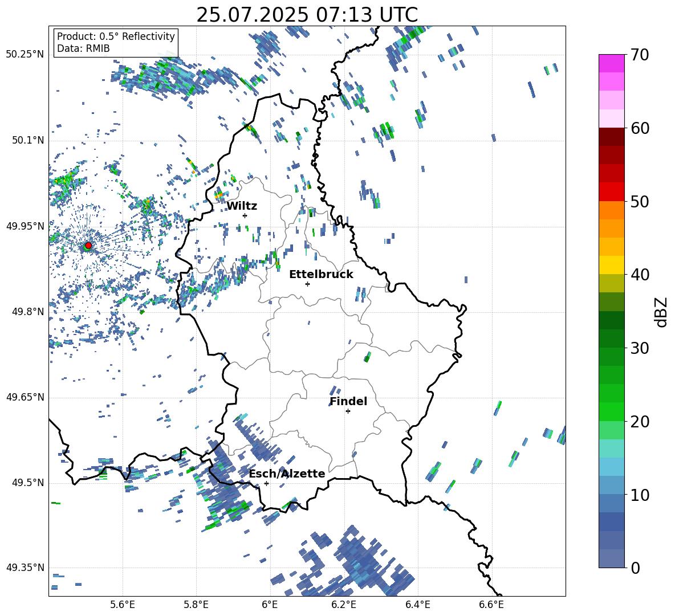This screenshot has width=675, height=616.
Task: Click the 6.2°E longitude tick label
Action: pos(344,605)
